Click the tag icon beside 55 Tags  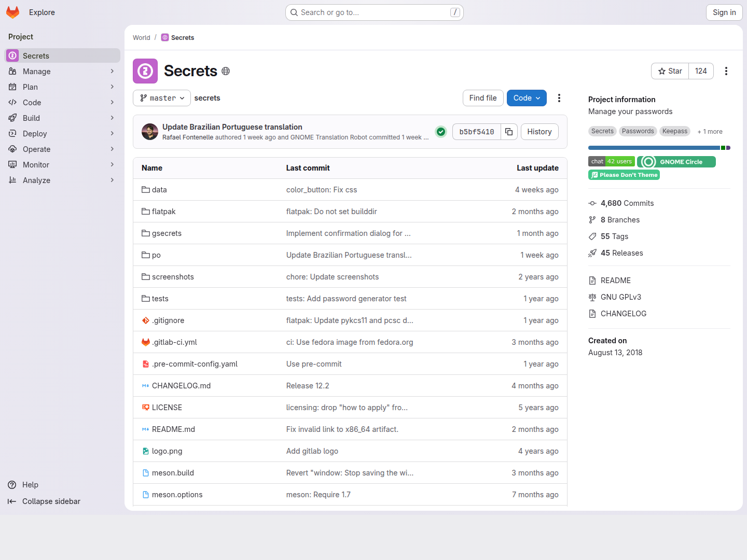[x=592, y=236]
